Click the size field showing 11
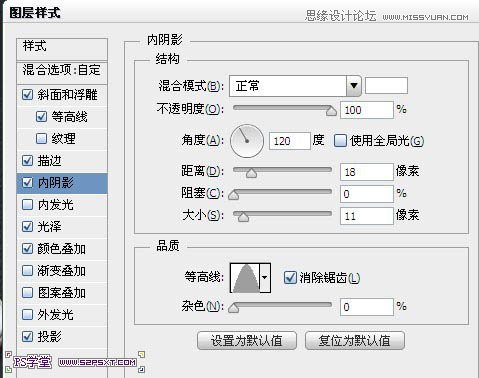Image resolution: width=479 pixels, height=378 pixels. coord(367,216)
